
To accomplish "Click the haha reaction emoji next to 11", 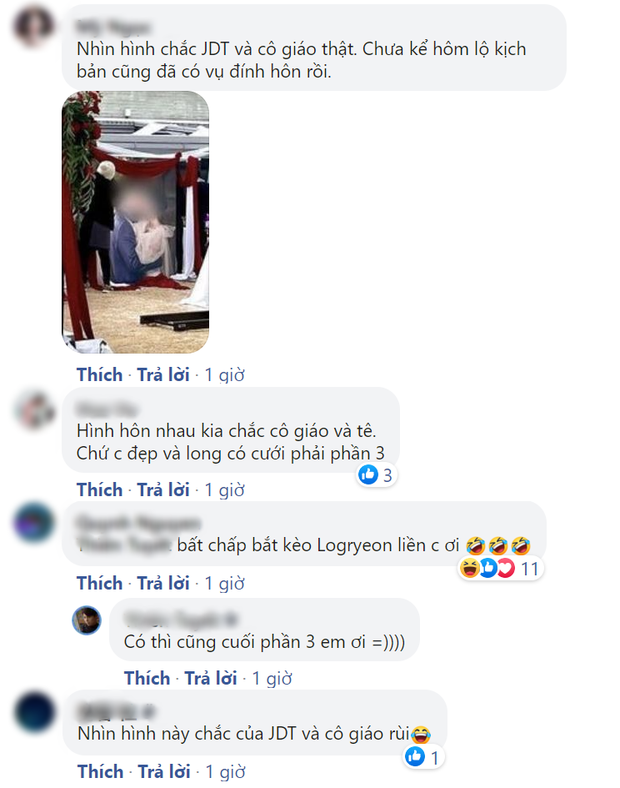I will coord(469,569).
